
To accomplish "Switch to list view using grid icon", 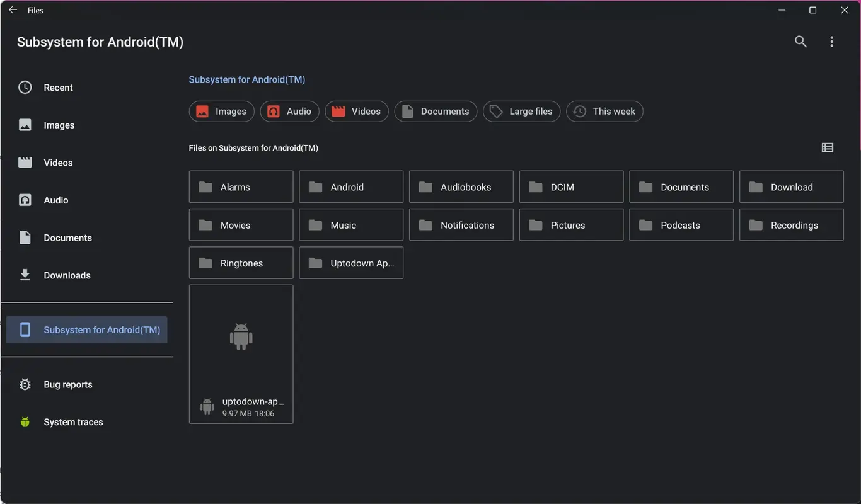I will tap(828, 147).
